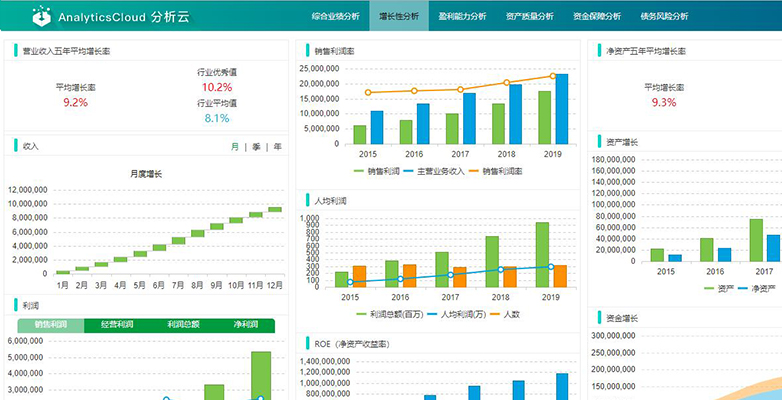The image size is (782, 400).
Task: Click the 2016 orange bar in 人均利润 chart
Action: 409,276
